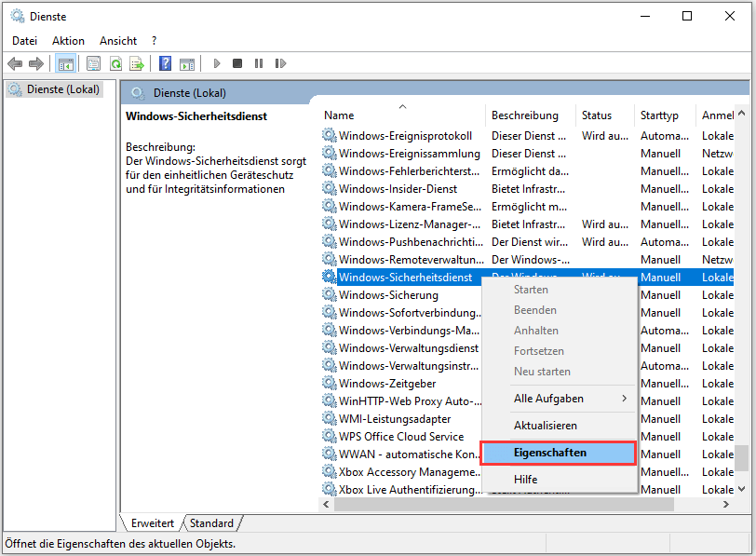
Task: Click the Back navigation arrow icon
Action: [15, 62]
